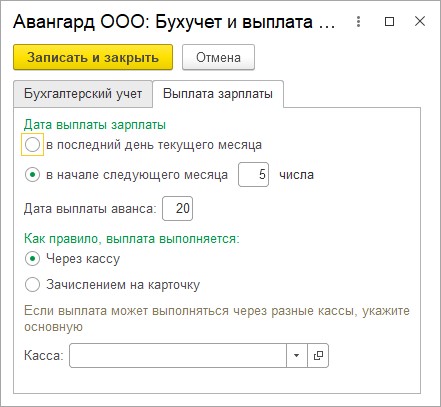Switch to the Бухгалтерский учет tab
This screenshot has width=441, height=407.
pyautogui.click(x=83, y=94)
